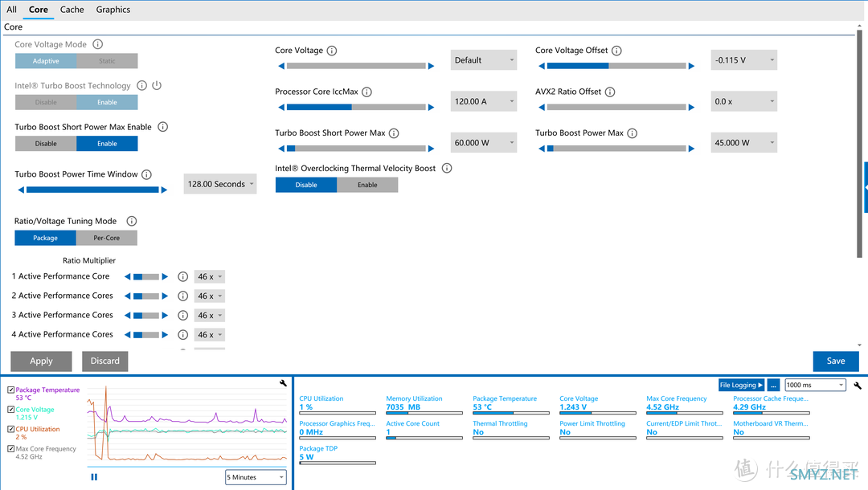Click the Turbo Boost Technology reset power icon
Screen dimensions: 868x490
point(157,85)
